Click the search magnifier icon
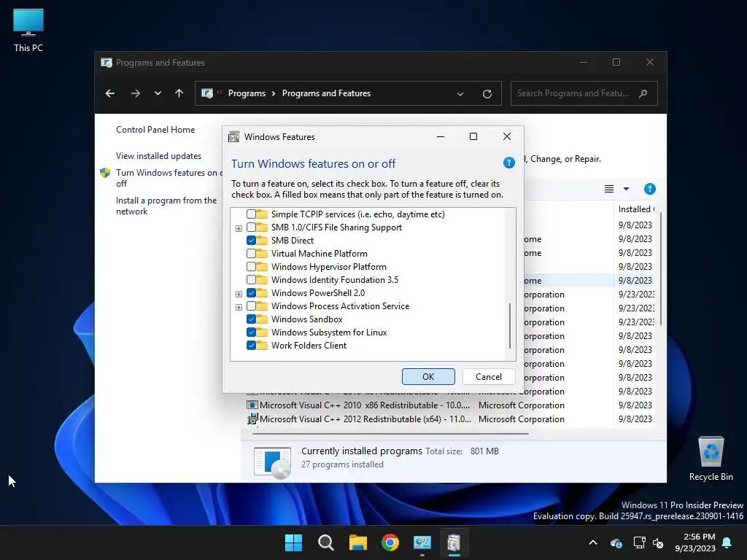Image resolution: width=747 pixels, height=560 pixels. 643,93
